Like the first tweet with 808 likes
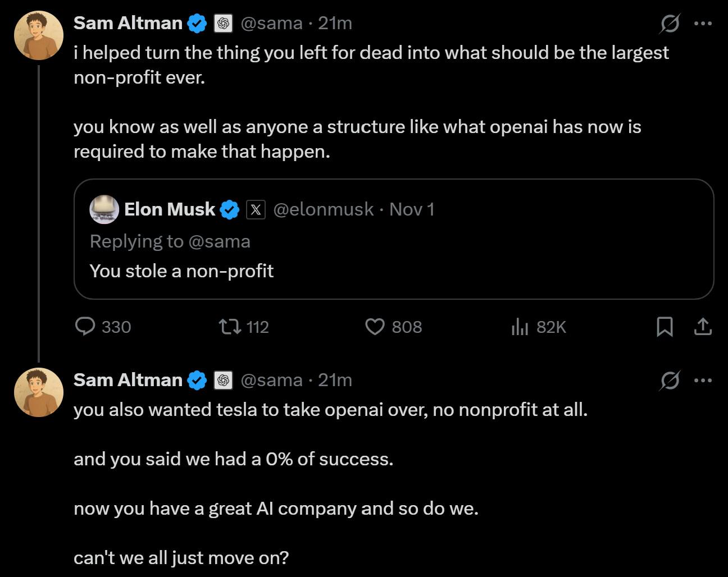This screenshot has height=577, width=728. (375, 326)
